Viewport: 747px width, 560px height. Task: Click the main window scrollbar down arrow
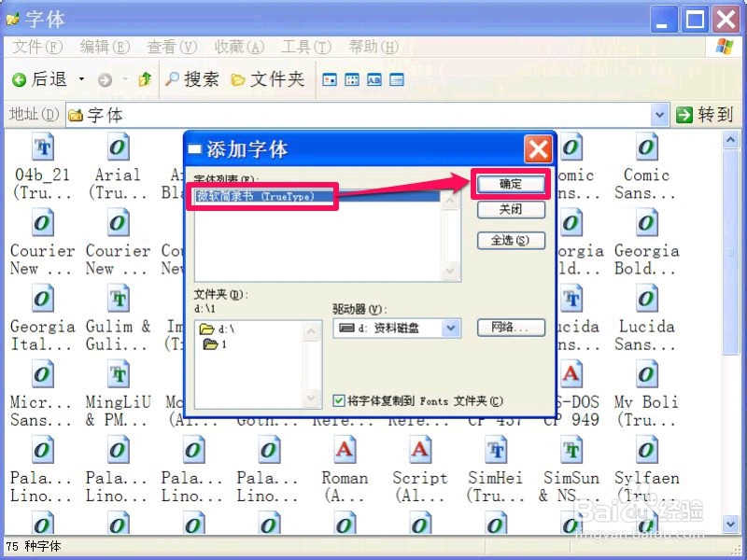[731, 525]
